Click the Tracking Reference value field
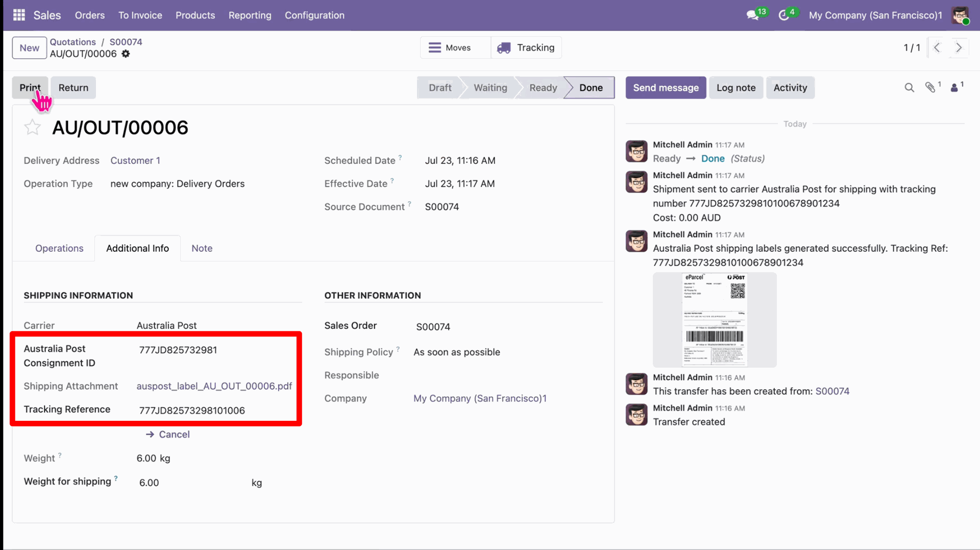The height and width of the screenshot is (550, 980). tap(192, 411)
